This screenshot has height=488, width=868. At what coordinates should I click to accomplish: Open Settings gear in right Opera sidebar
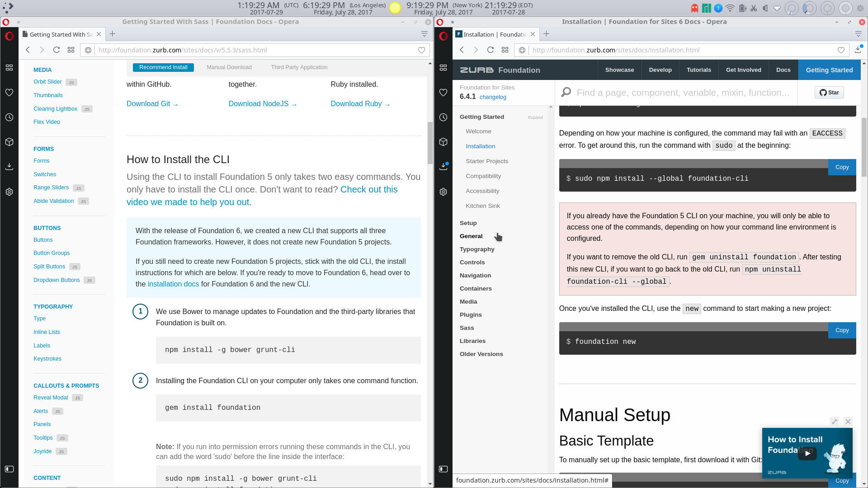[x=443, y=192]
